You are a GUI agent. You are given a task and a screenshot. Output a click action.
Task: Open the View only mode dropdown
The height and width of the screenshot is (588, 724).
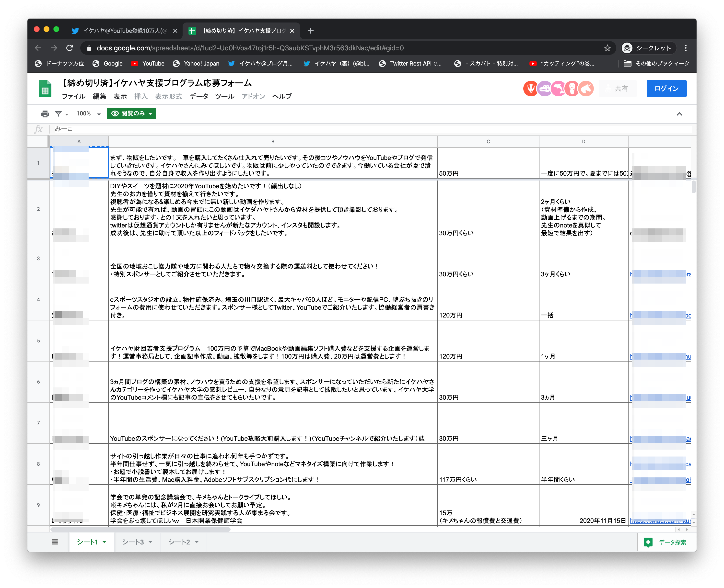(131, 113)
